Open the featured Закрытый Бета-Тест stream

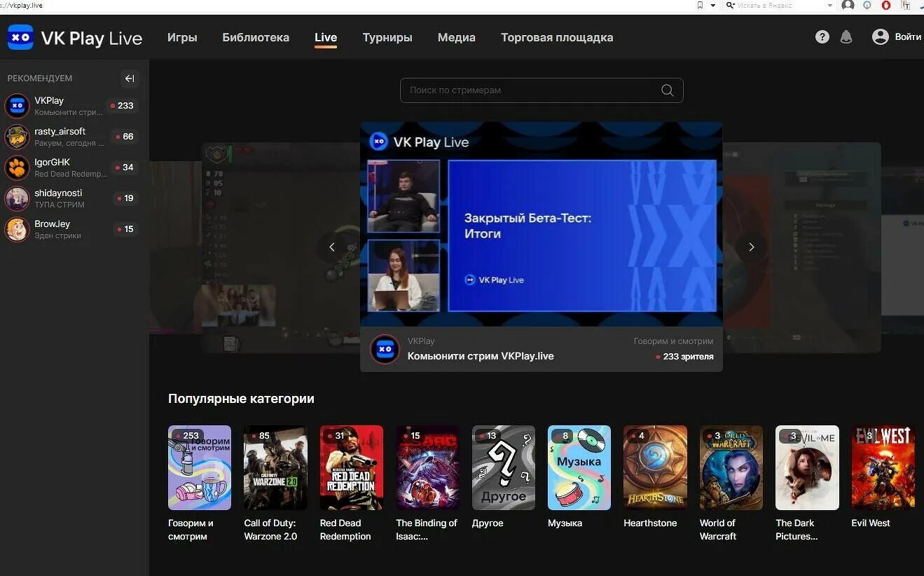(x=542, y=224)
